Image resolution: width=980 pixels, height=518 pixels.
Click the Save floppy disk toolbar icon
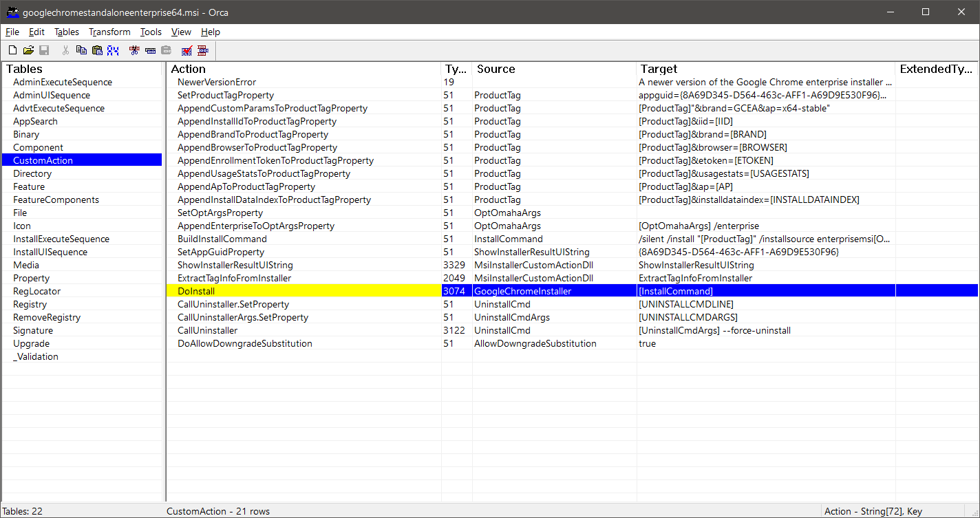tap(44, 50)
